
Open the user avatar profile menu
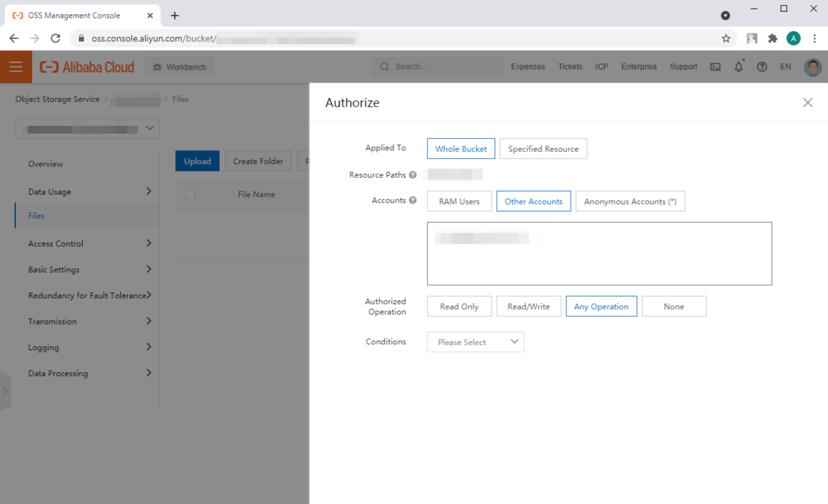[x=812, y=67]
